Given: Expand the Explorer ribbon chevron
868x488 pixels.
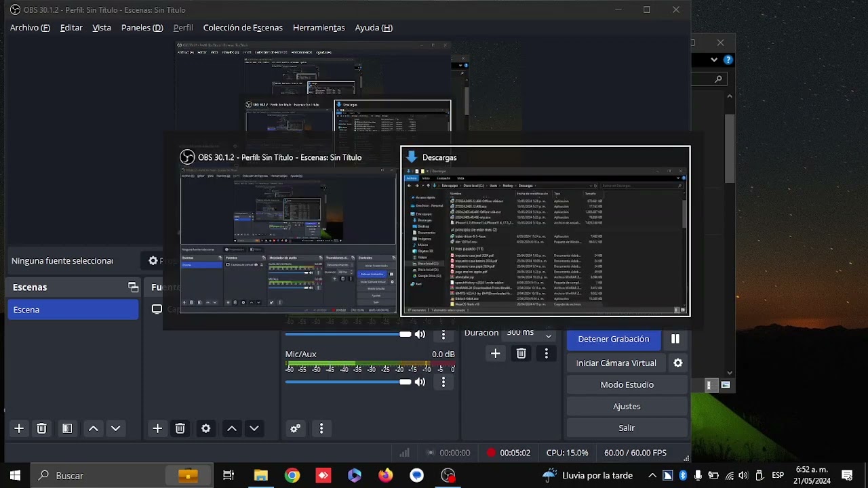Looking at the screenshot, I should coord(714,60).
